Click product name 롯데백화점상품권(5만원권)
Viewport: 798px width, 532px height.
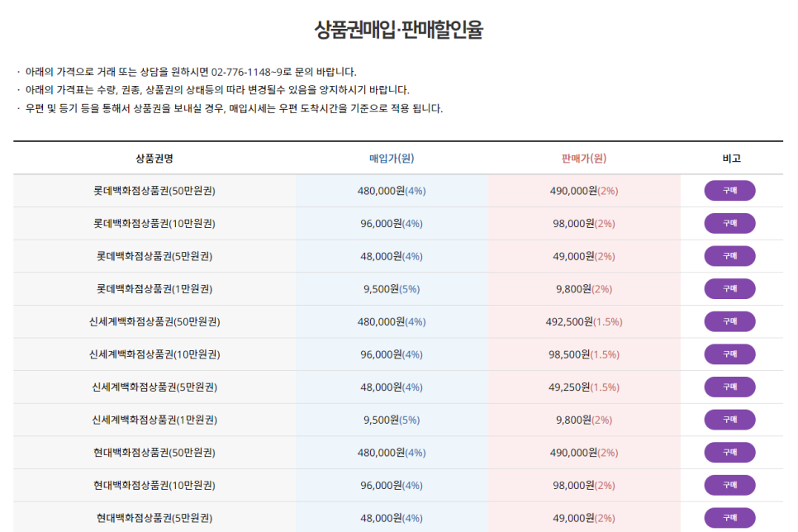pos(154,256)
